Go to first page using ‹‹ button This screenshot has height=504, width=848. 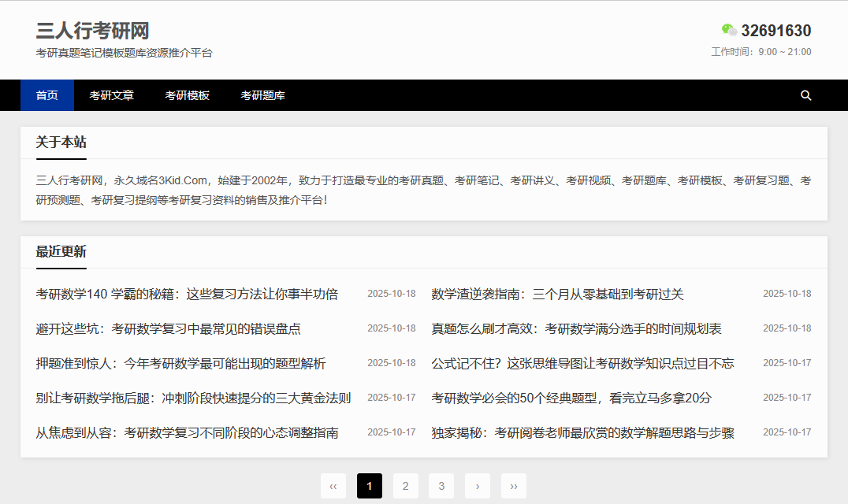point(333,486)
